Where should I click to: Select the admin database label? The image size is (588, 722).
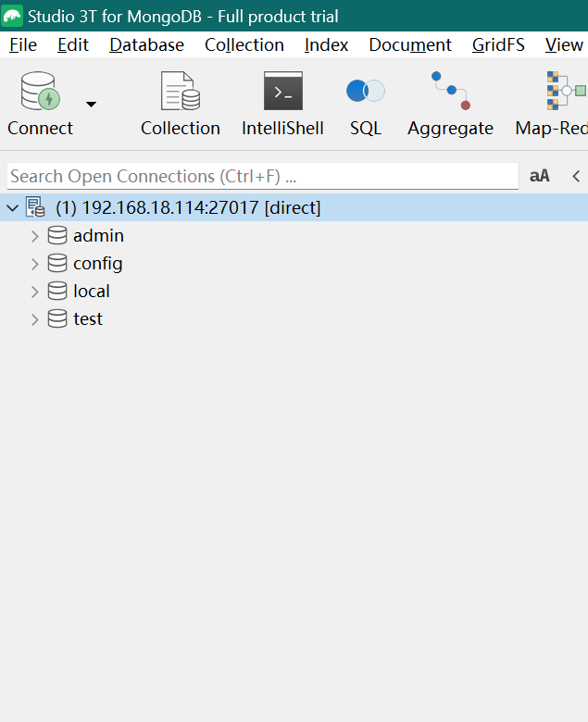coord(98,236)
